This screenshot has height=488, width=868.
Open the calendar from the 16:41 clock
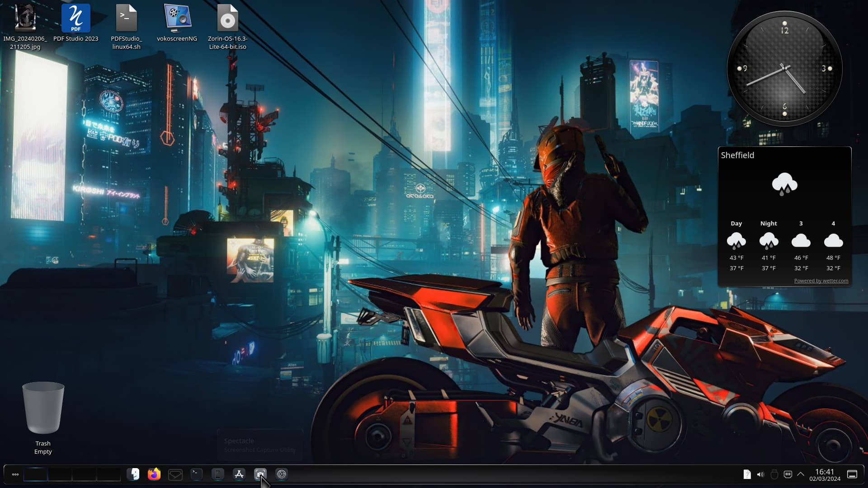tap(825, 475)
